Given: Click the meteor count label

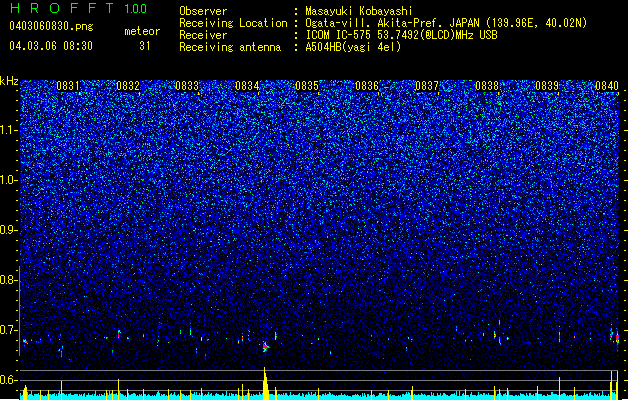Looking at the screenshot, I should [x=142, y=31].
